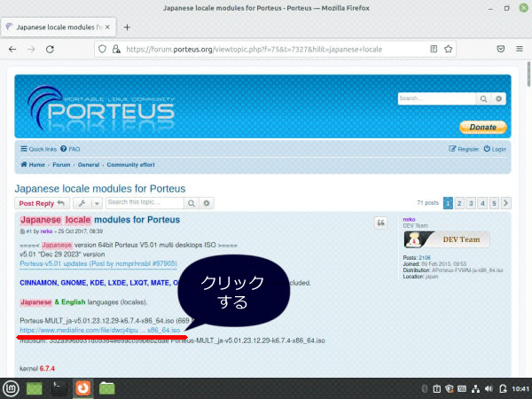The image size is (532, 399).
Task: Quote the first post with quote icon
Action: click(380, 223)
